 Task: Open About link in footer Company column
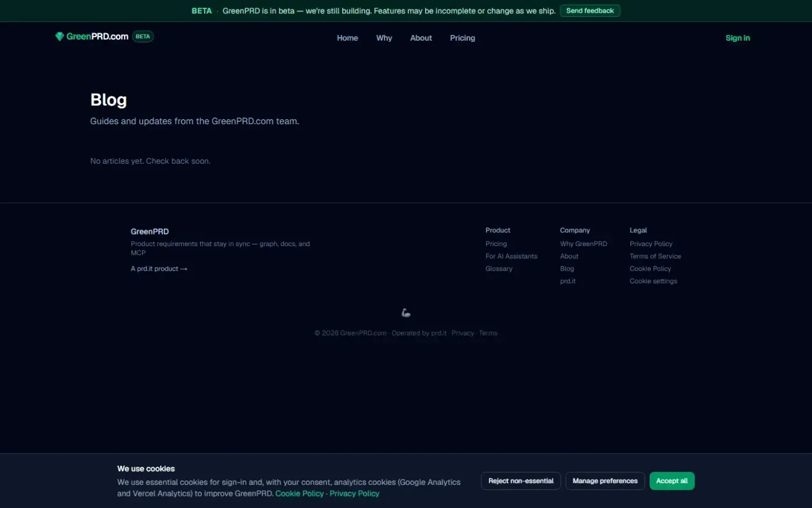point(569,256)
